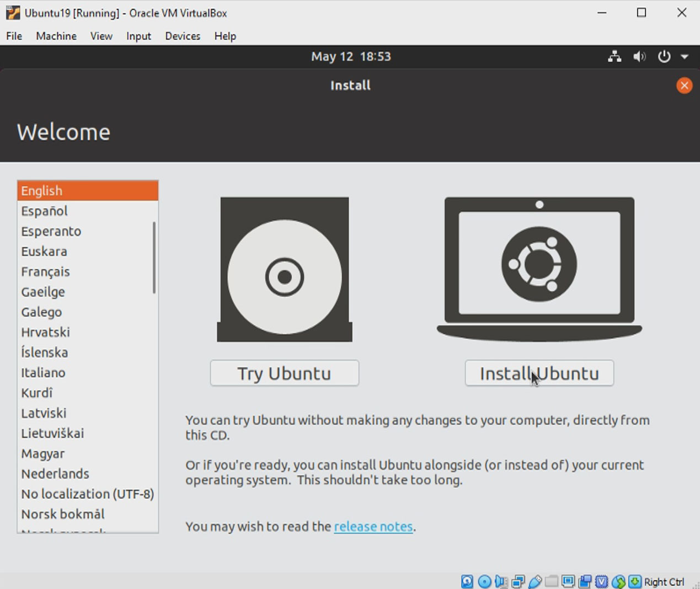This screenshot has width=700, height=589.
Task: Open the system status dropdown arrow in top bar
Action: click(685, 56)
